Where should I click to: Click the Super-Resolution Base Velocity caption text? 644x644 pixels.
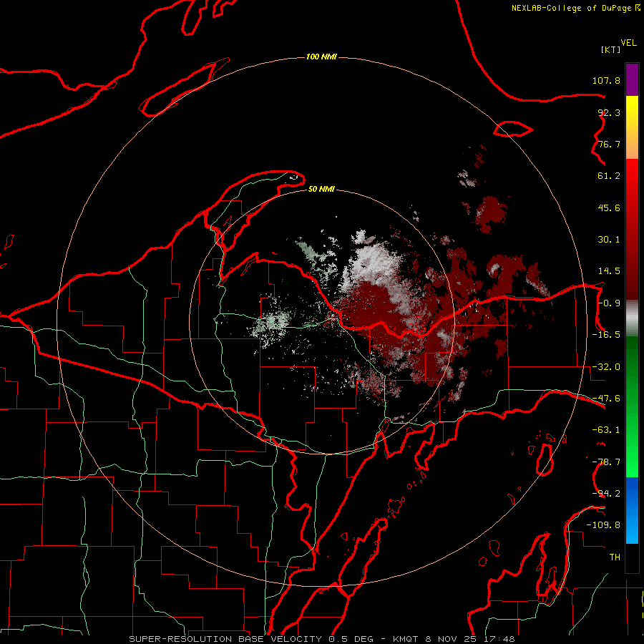coord(321,639)
